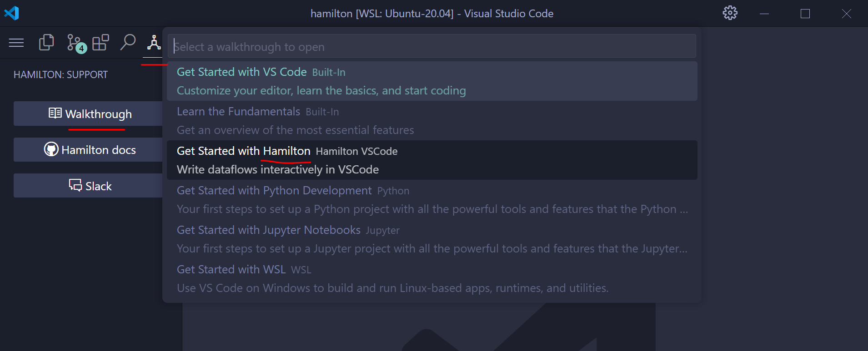The height and width of the screenshot is (351, 868).
Task: Open the hamburger application menu
Action: click(x=16, y=43)
